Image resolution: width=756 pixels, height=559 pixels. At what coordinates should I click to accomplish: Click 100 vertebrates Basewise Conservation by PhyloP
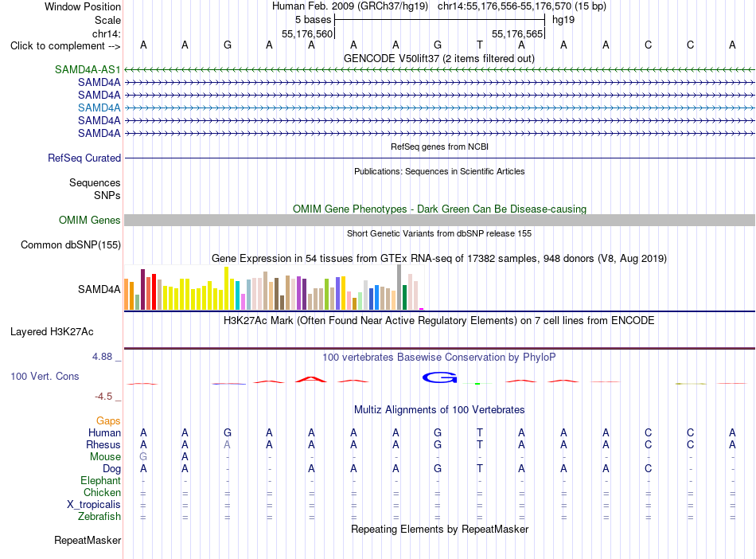click(438, 358)
